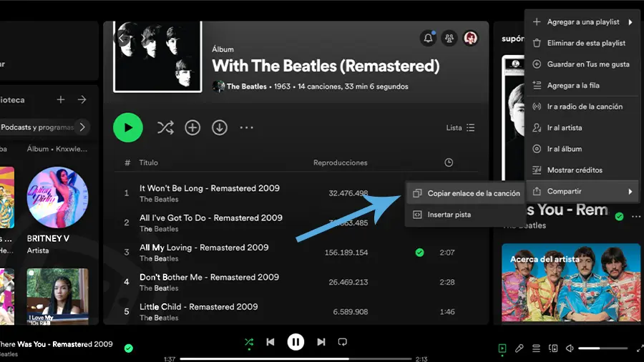The height and width of the screenshot is (362, 644).
Task: Sort by Título column header
Action: pos(148,162)
